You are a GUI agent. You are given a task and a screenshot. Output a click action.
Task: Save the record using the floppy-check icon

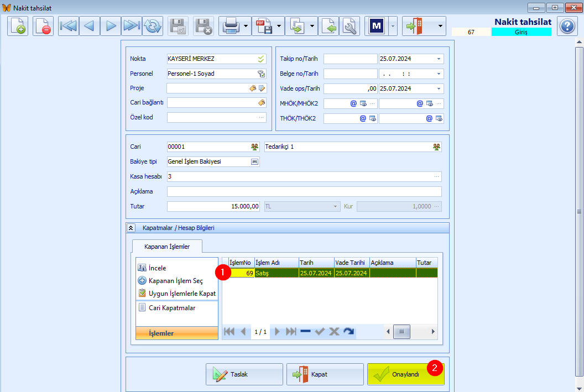point(178,26)
